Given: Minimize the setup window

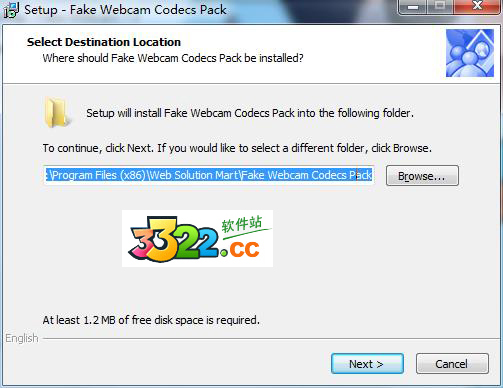Looking at the screenshot, I should tap(413, 7).
